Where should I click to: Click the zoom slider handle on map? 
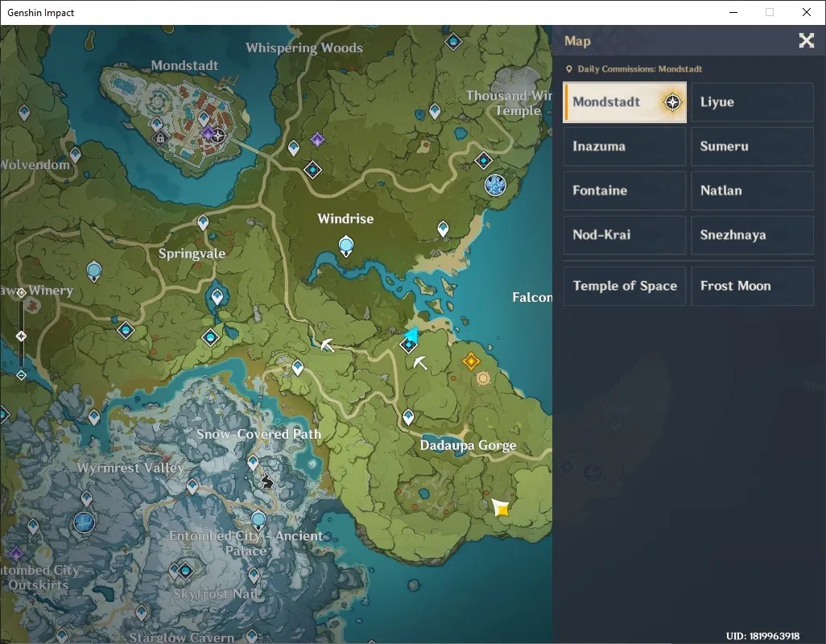pos(21,336)
